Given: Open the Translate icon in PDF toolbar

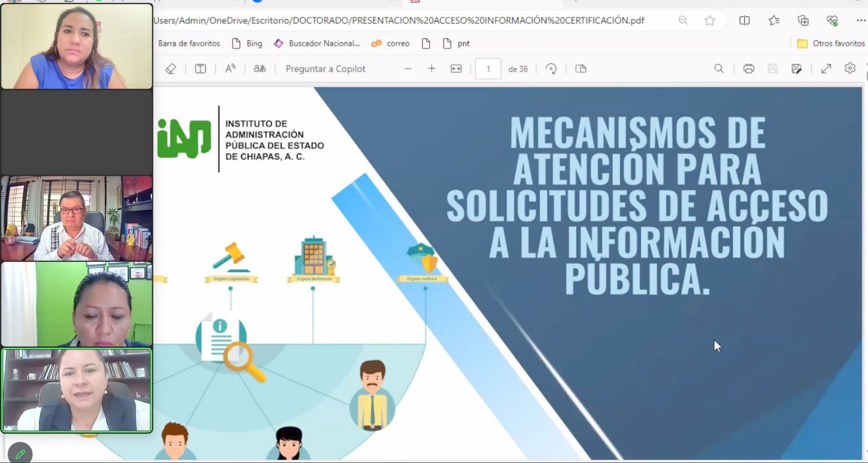Looking at the screenshot, I should point(260,69).
